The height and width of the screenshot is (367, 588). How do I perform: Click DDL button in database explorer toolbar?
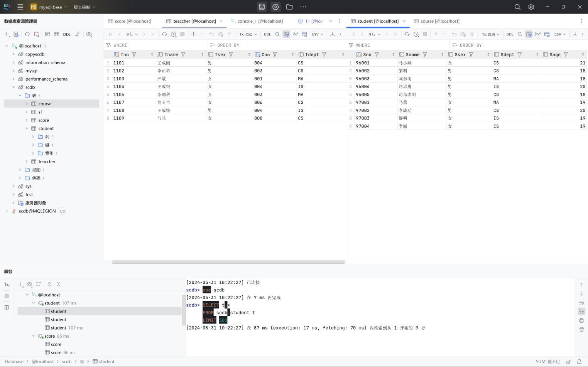pyautogui.click(x=67, y=34)
